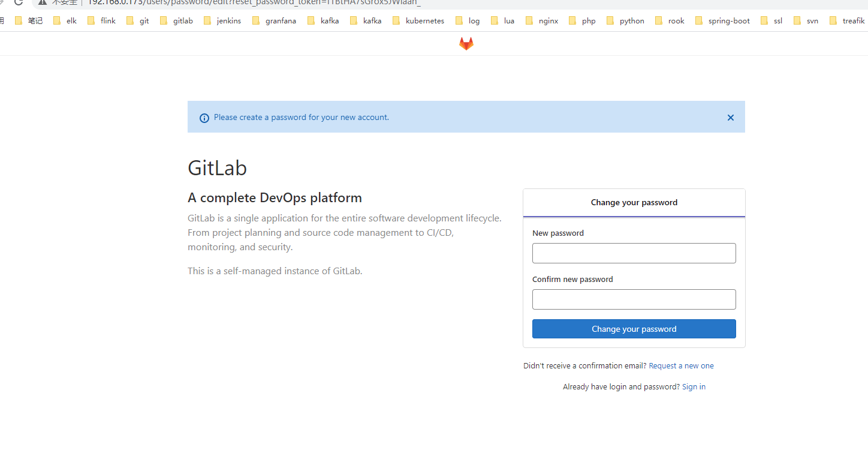
Task: Click the 'A complete DevOps platform' heading
Action: point(275,198)
